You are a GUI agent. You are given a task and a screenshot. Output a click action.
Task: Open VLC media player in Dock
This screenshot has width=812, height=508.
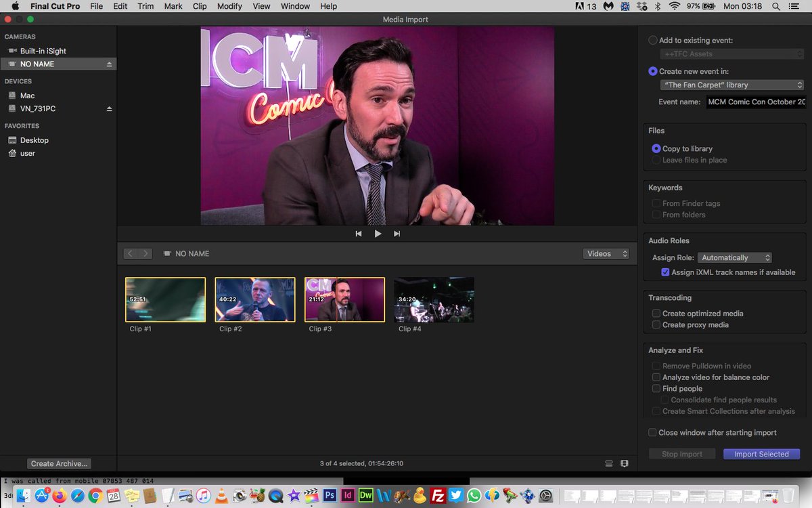(221, 495)
